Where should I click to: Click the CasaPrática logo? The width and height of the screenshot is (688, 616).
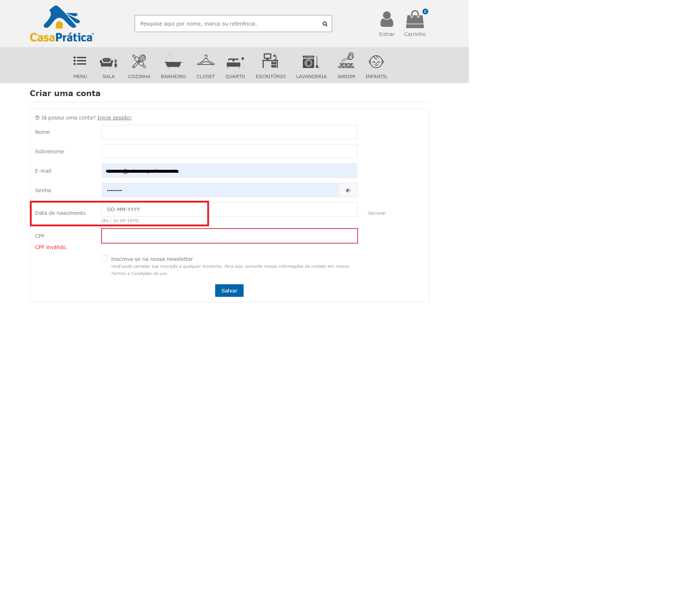(62, 24)
